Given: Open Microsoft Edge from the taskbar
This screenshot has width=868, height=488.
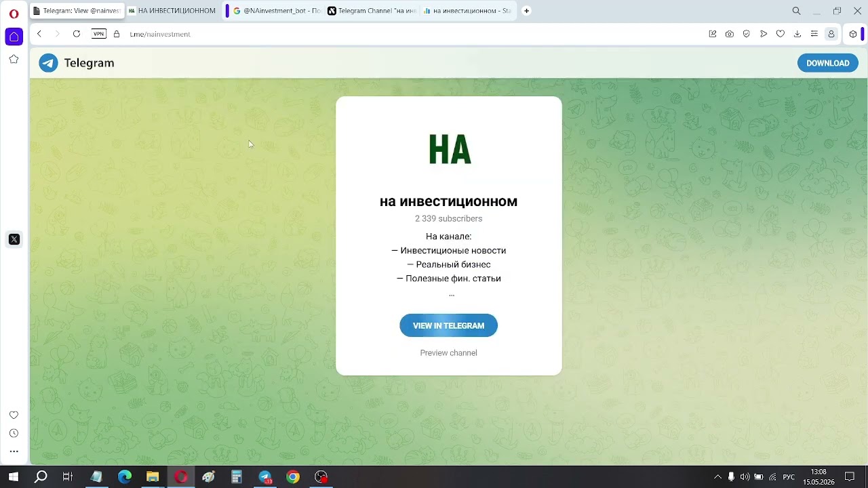Looking at the screenshot, I should click(x=125, y=477).
